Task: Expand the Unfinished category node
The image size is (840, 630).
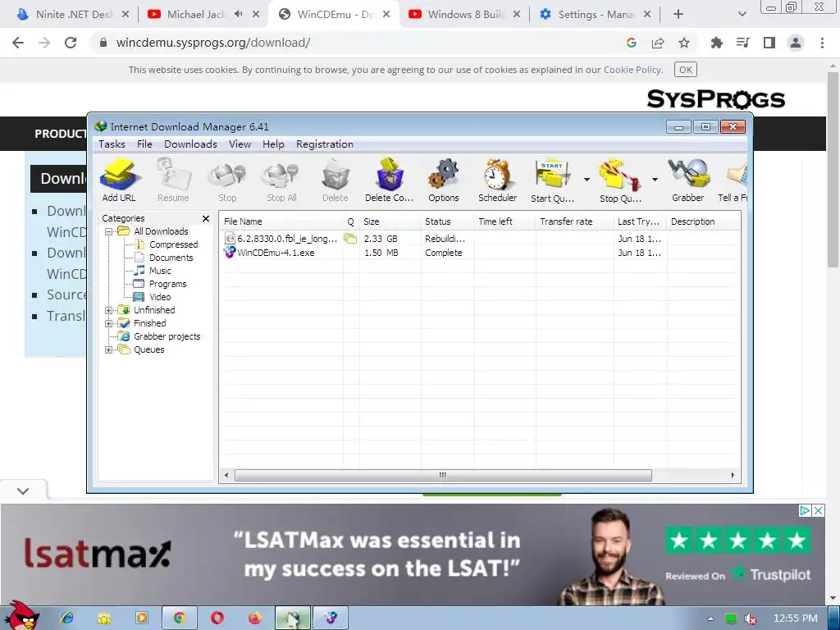Action: click(x=109, y=310)
